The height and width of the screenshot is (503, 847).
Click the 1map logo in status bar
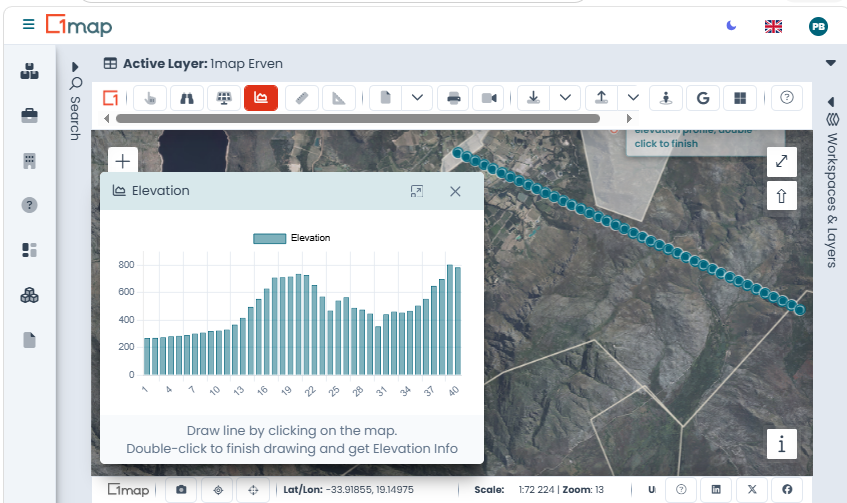click(x=128, y=489)
